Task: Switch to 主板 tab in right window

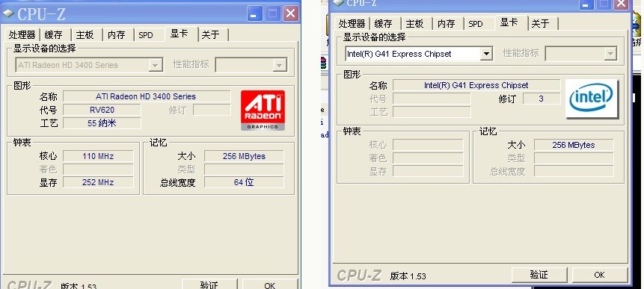Action: pos(415,24)
